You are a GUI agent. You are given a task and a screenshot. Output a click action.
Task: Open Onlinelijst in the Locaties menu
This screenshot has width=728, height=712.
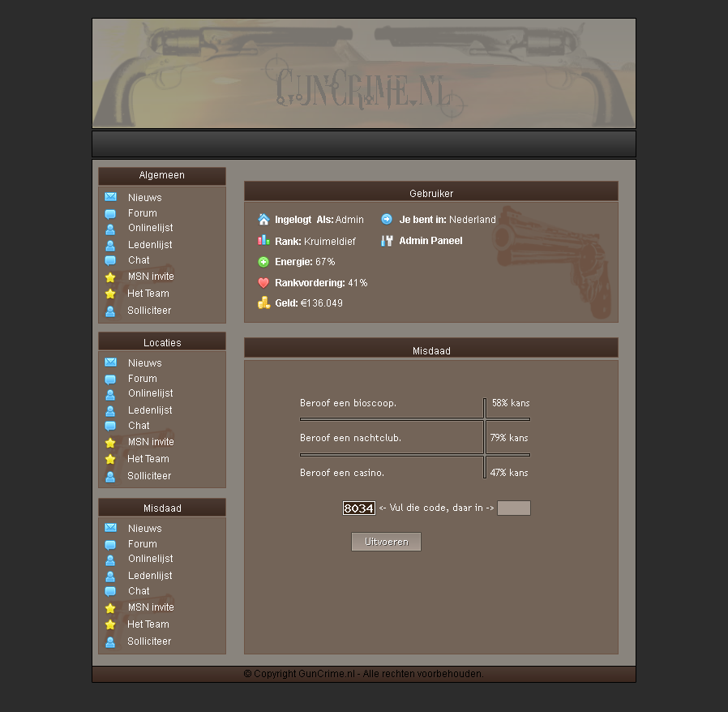pyautogui.click(x=151, y=393)
